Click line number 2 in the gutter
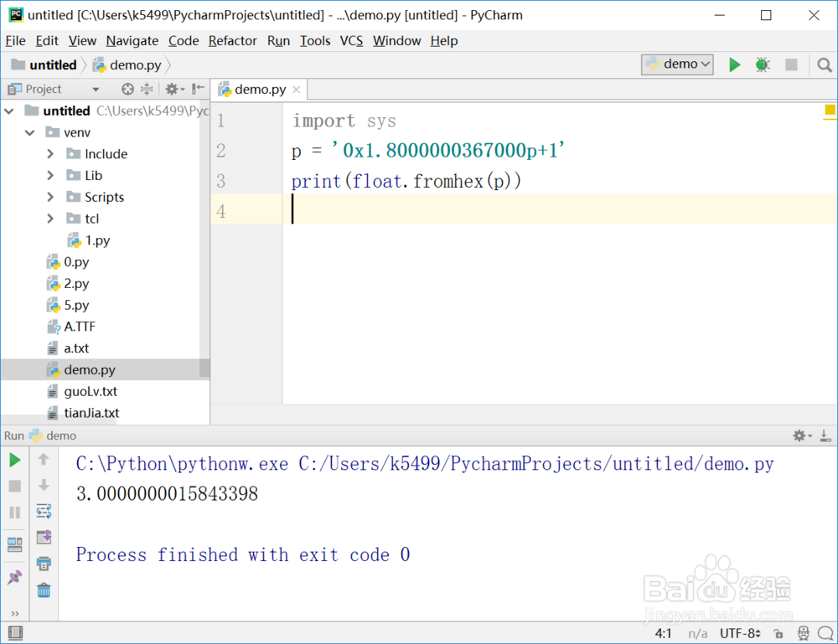The height and width of the screenshot is (644, 838). click(x=220, y=151)
